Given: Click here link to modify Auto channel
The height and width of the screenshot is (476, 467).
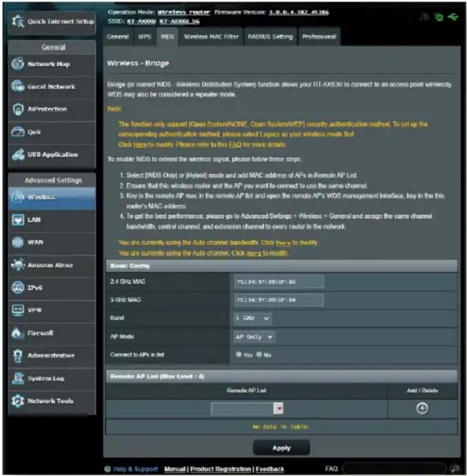Looking at the screenshot, I should pos(254,253).
